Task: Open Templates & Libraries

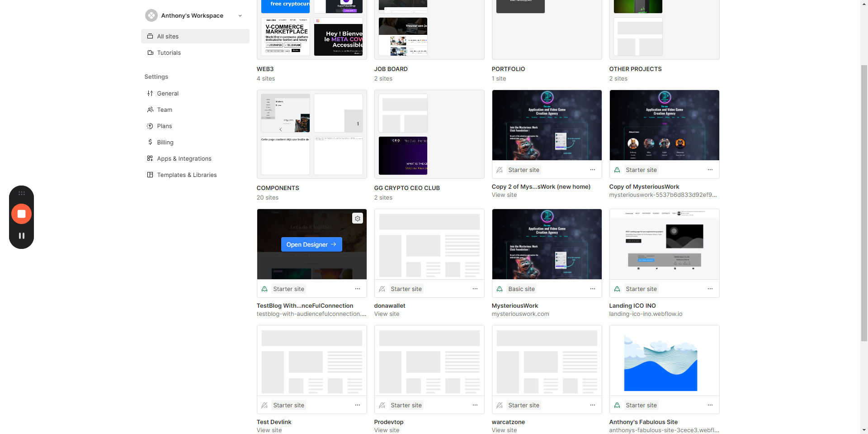Action: tap(195, 175)
